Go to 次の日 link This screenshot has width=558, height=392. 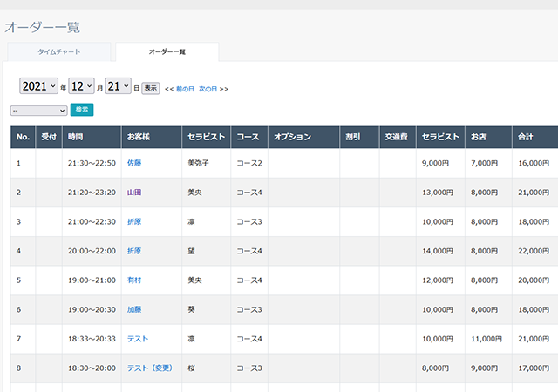click(208, 89)
